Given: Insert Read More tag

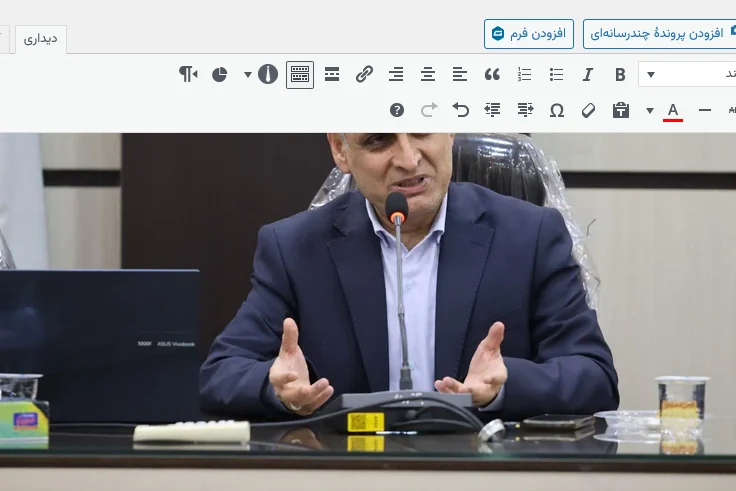Looking at the screenshot, I should [x=332, y=75].
